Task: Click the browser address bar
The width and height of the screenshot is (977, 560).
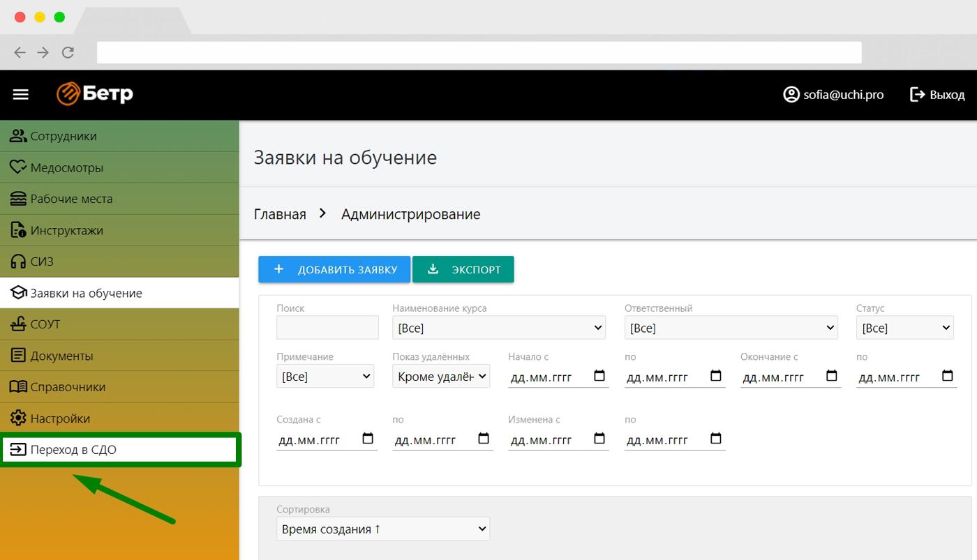Action: [479, 52]
